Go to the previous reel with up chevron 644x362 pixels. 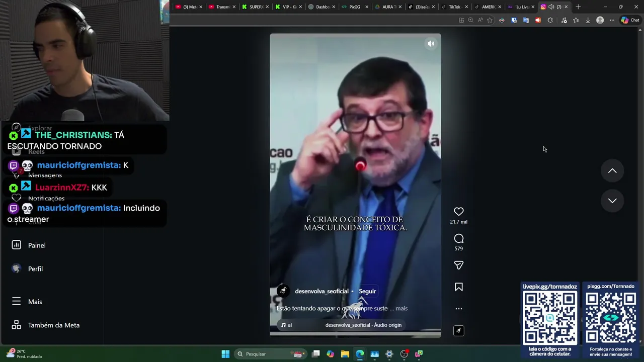612,171
